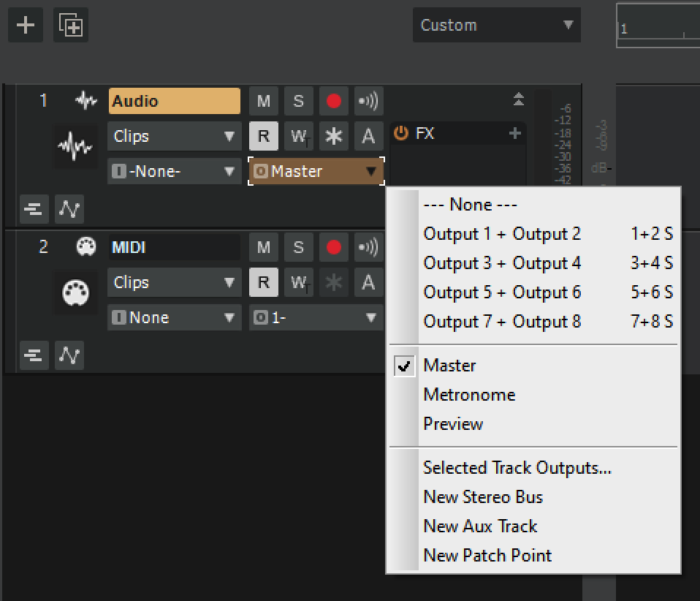This screenshot has width=700, height=601.
Task: Click the Audio track waveform type icon
Action: pos(85,101)
